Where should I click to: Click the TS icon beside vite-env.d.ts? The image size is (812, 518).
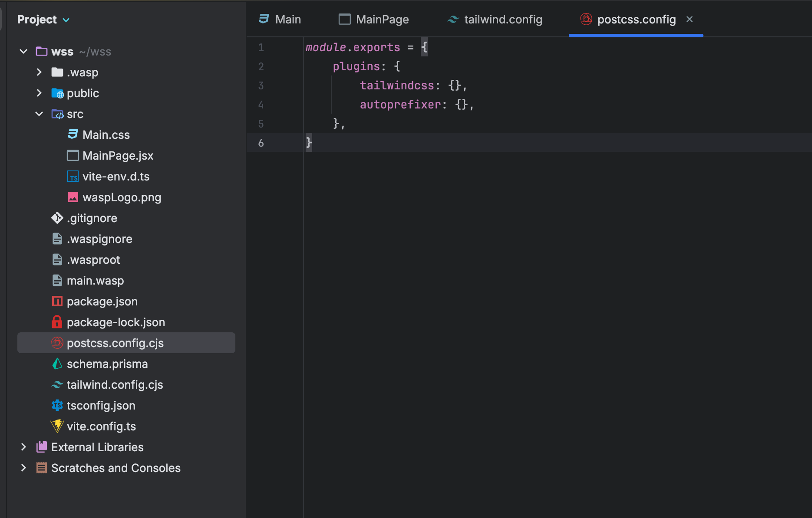point(73,176)
